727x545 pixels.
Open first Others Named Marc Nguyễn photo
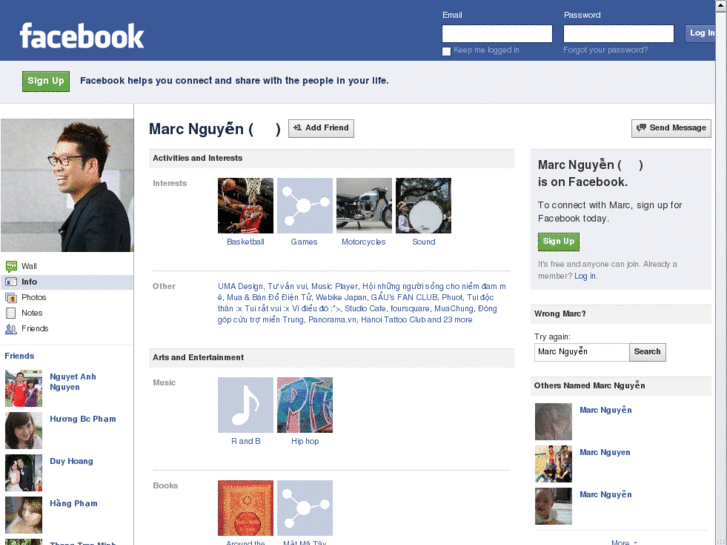click(553, 422)
